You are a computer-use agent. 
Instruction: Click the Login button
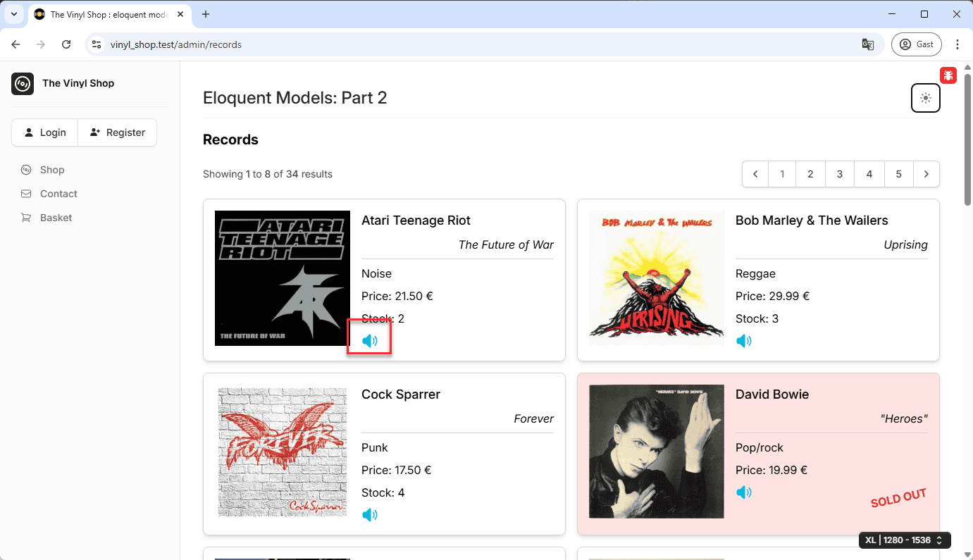click(44, 132)
